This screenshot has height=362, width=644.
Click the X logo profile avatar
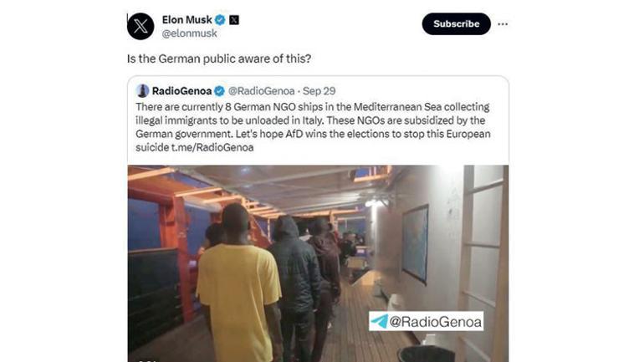tap(141, 26)
